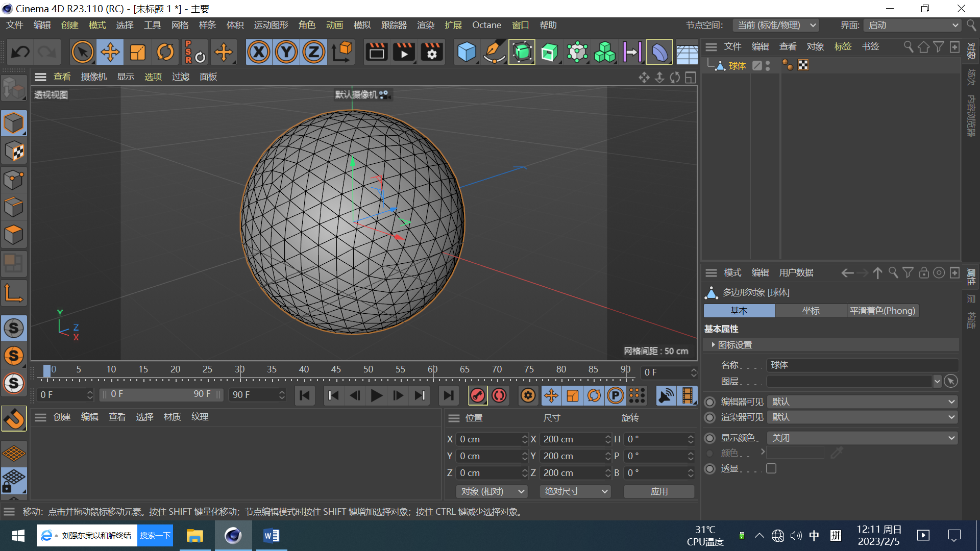Toggle Z axis lock

pos(314,52)
